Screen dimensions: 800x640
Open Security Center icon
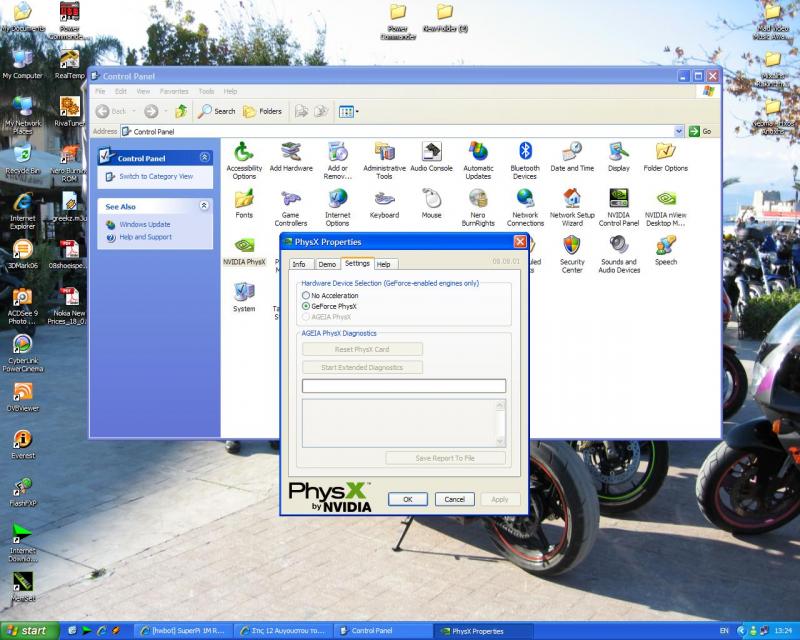[572, 254]
